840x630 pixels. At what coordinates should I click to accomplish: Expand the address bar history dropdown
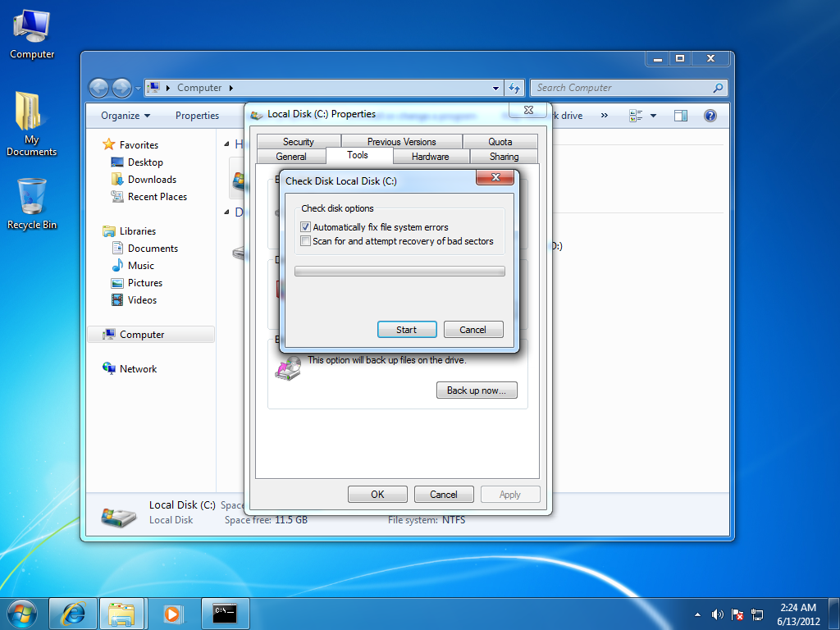pyautogui.click(x=495, y=88)
